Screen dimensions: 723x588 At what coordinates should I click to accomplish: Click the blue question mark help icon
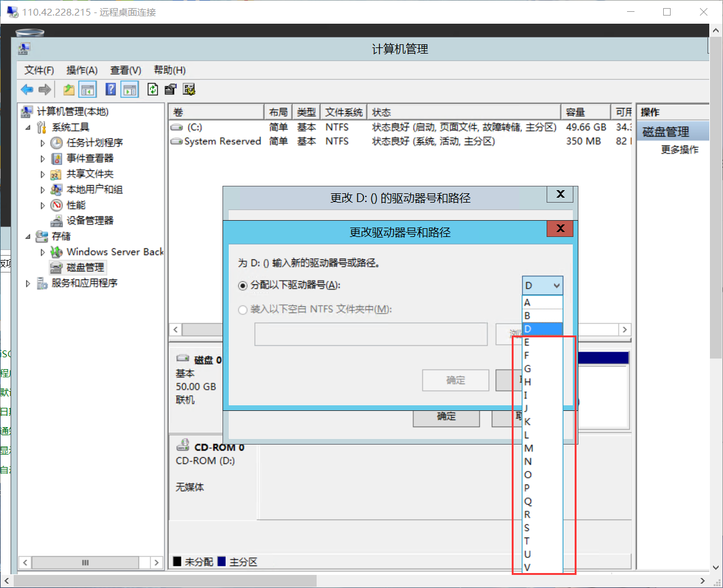(110, 89)
